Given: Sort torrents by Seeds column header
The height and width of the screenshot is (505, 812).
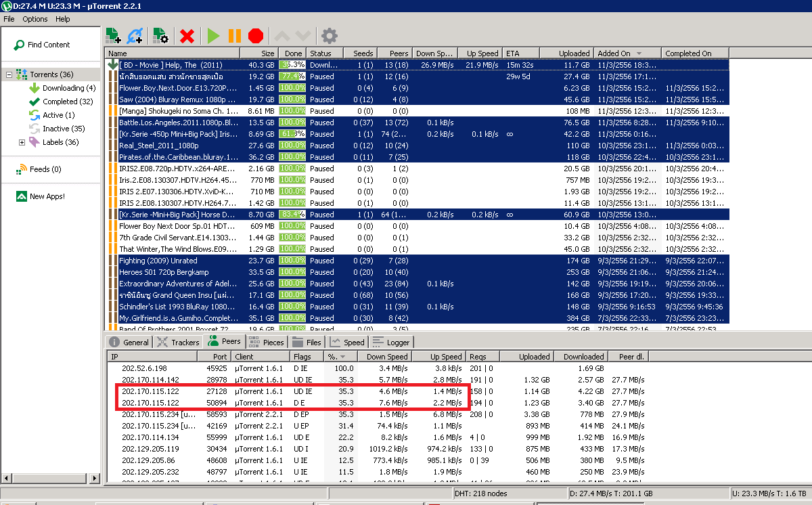Looking at the screenshot, I should pos(359,53).
